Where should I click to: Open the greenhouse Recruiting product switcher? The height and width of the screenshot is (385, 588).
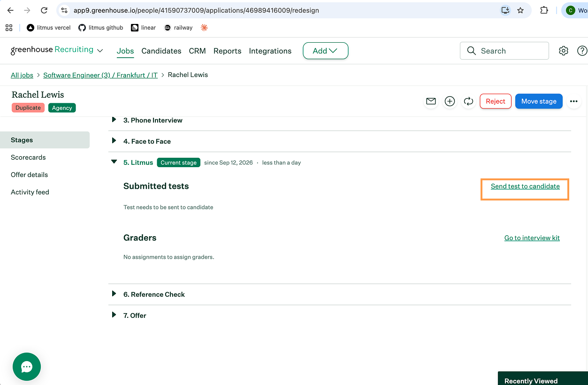[57, 50]
